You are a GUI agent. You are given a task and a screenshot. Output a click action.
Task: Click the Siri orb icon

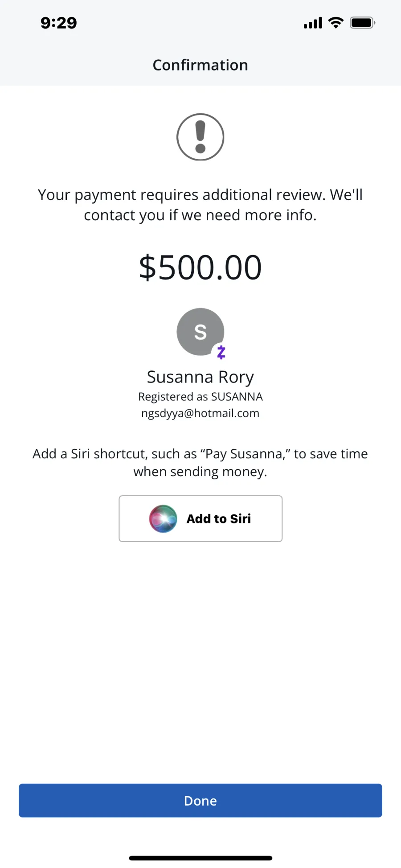coord(163,518)
